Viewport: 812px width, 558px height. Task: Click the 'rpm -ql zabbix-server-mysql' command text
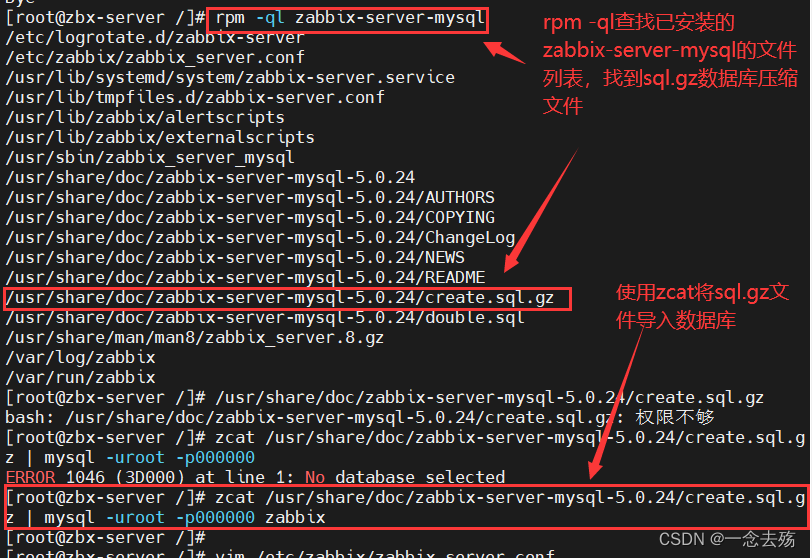350,19
